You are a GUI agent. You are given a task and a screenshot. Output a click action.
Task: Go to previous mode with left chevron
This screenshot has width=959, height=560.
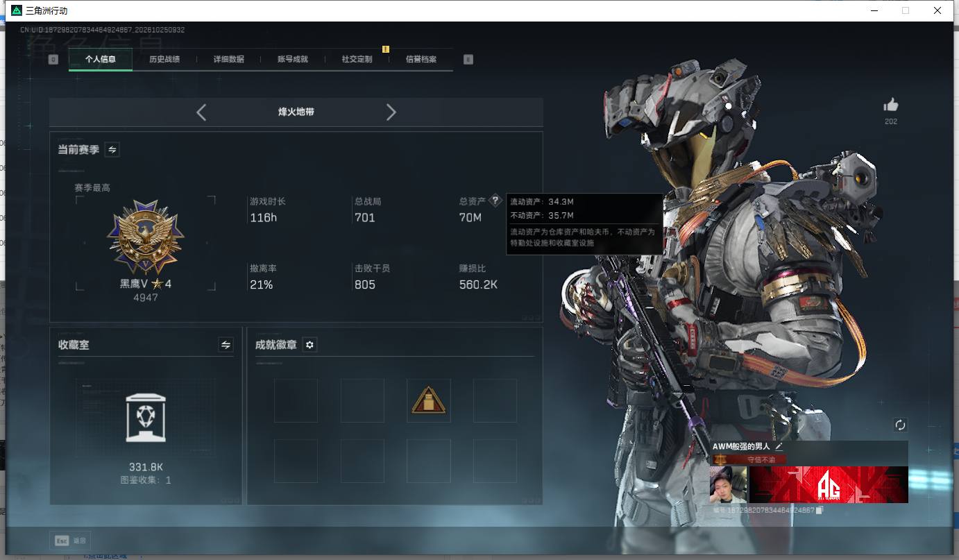[201, 112]
